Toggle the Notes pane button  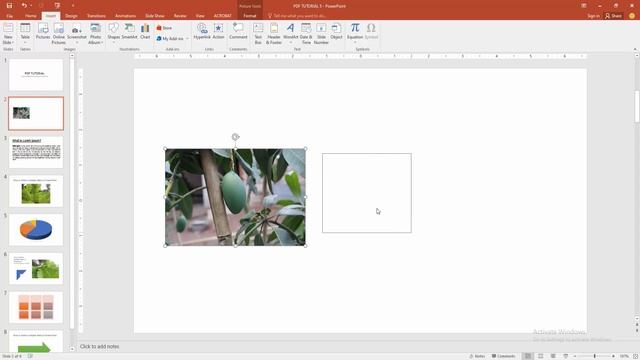477,356
